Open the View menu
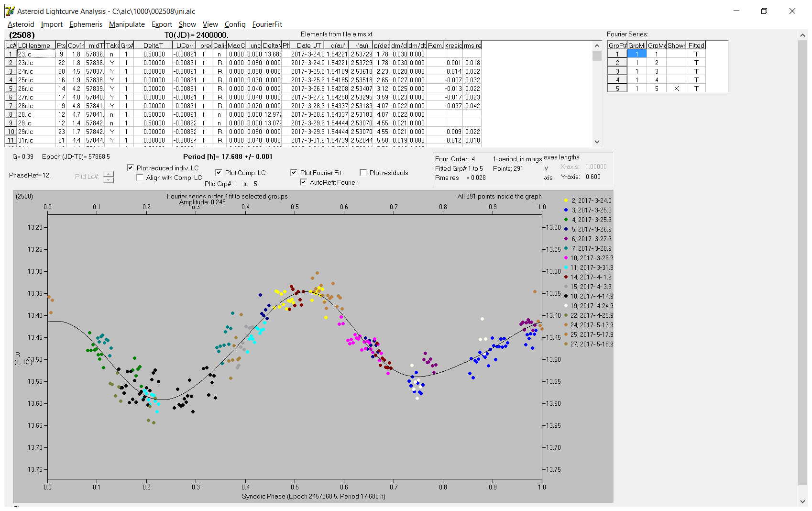This screenshot has width=812, height=511. [210, 24]
